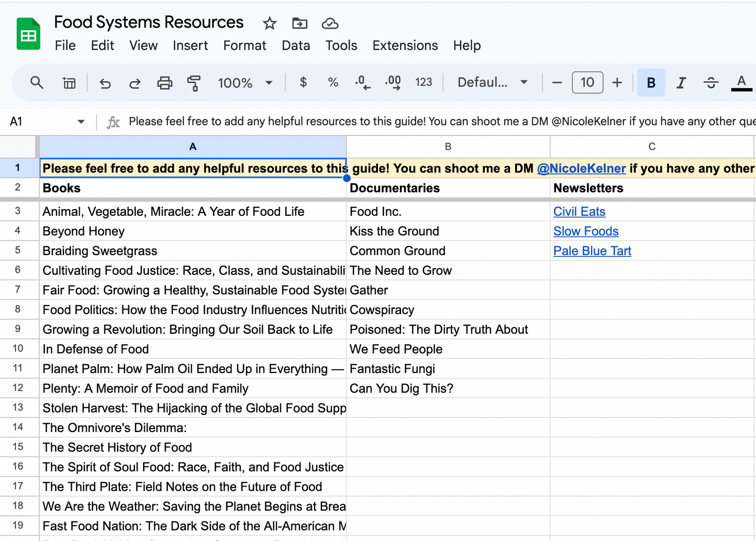The width and height of the screenshot is (756, 541).
Task: Click the font size input field
Action: (587, 83)
